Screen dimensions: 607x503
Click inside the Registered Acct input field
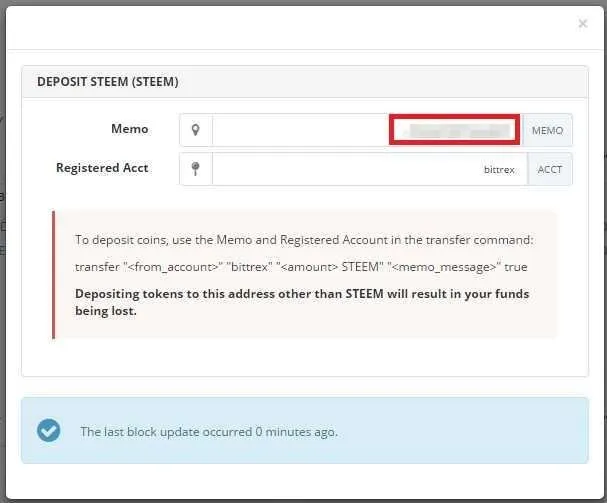(x=370, y=169)
